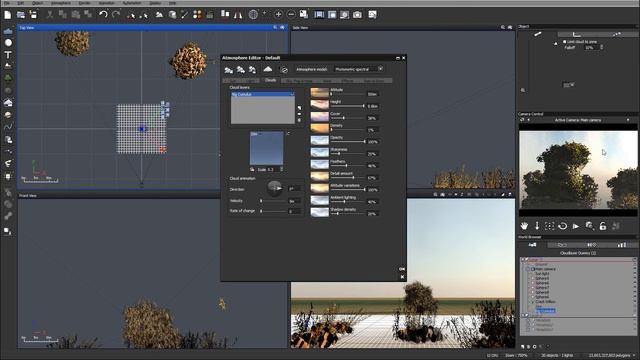Open the Atmosphere menu

click(x=61, y=3)
